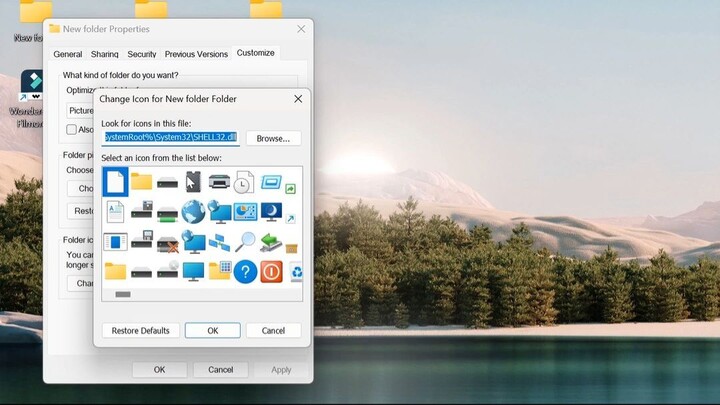Switch to the General tab
Screen dimensions: 720x405
[68, 54]
